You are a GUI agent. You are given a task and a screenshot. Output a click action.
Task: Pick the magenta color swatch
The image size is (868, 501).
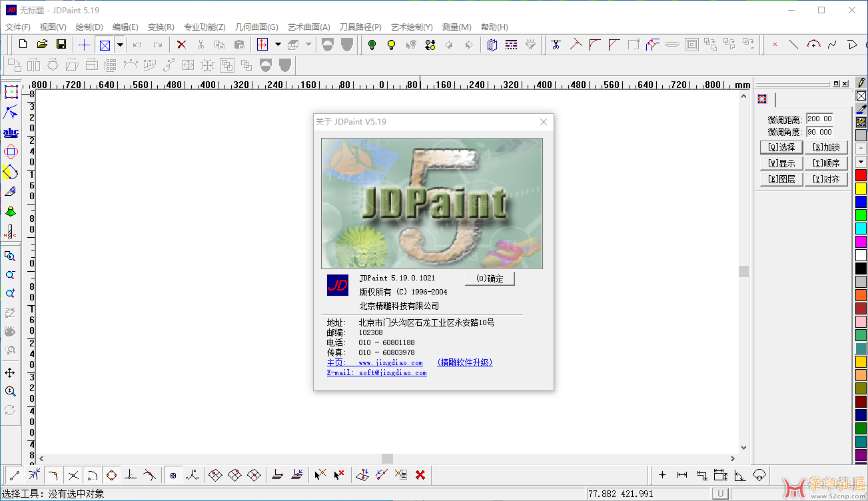pyautogui.click(x=861, y=242)
